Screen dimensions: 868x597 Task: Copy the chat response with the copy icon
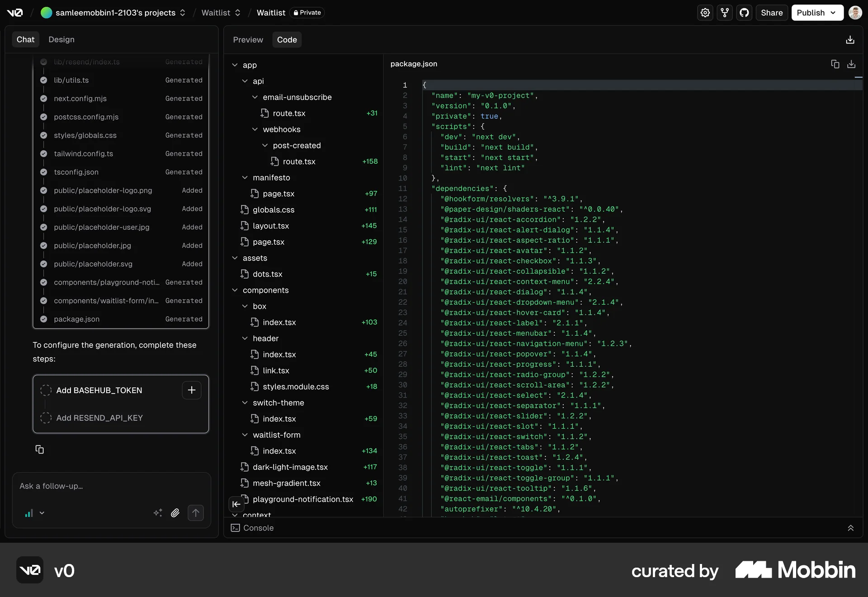(x=39, y=450)
